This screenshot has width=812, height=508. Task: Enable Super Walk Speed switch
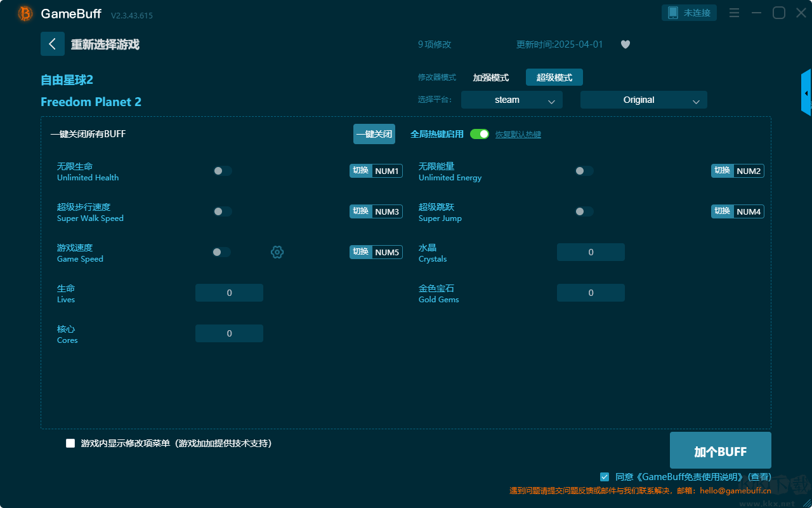pyautogui.click(x=223, y=211)
